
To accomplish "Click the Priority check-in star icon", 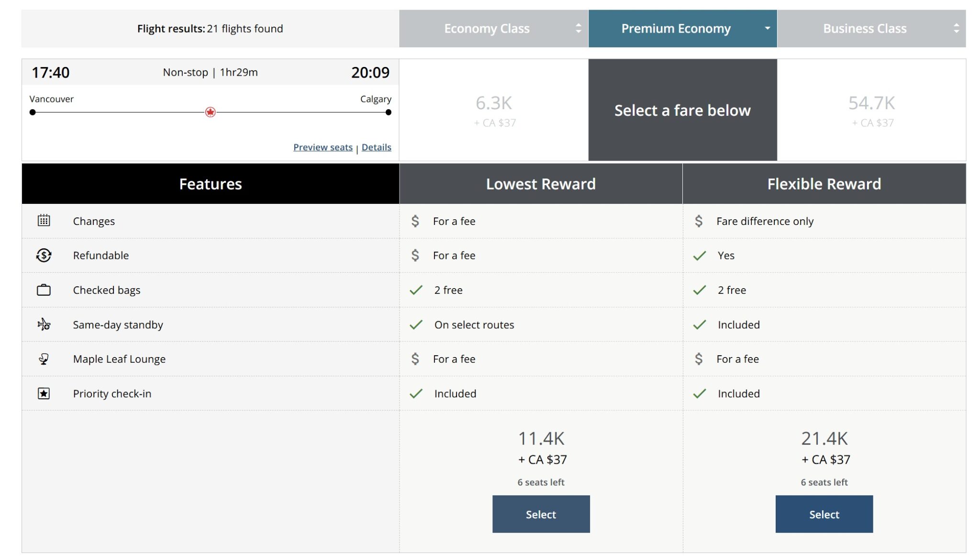I will 44,393.
